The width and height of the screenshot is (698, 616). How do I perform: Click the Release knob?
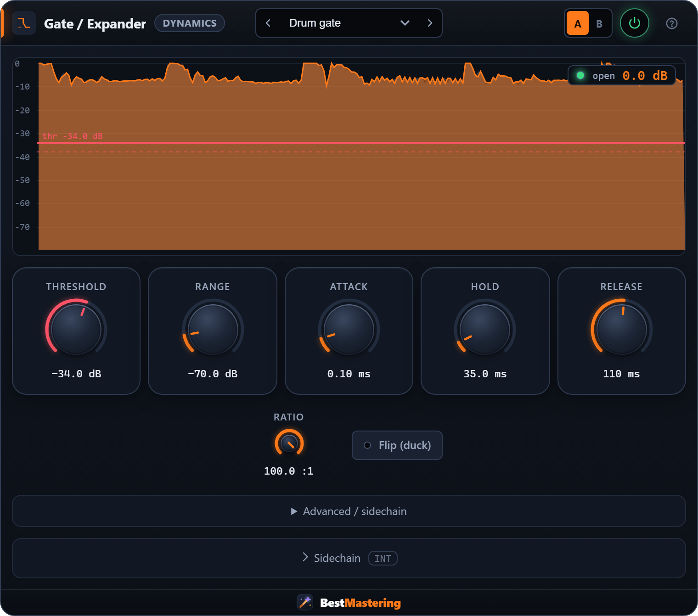[622, 329]
